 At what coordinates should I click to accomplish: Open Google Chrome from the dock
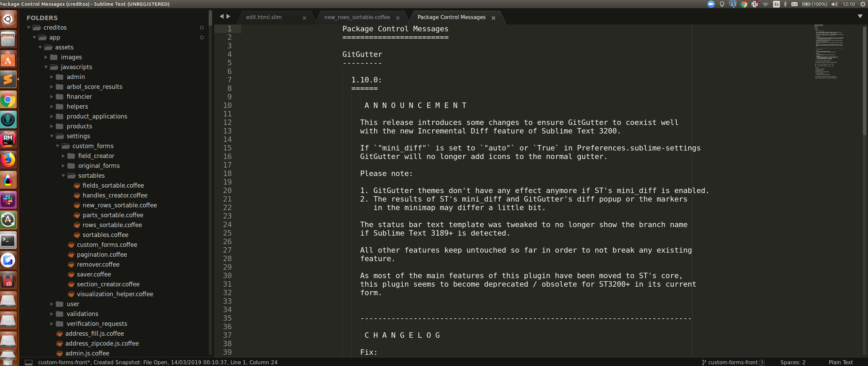(8, 100)
